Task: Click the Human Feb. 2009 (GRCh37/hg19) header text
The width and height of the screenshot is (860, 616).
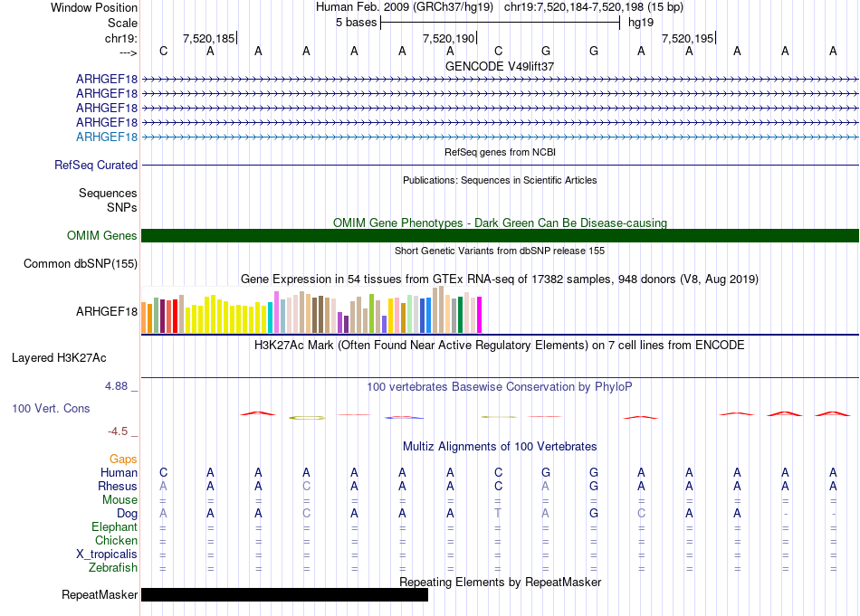Action: (x=405, y=7)
